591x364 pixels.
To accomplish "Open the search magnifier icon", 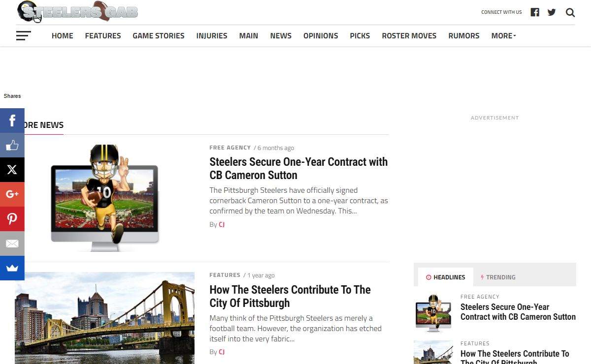I will [570, 12].
